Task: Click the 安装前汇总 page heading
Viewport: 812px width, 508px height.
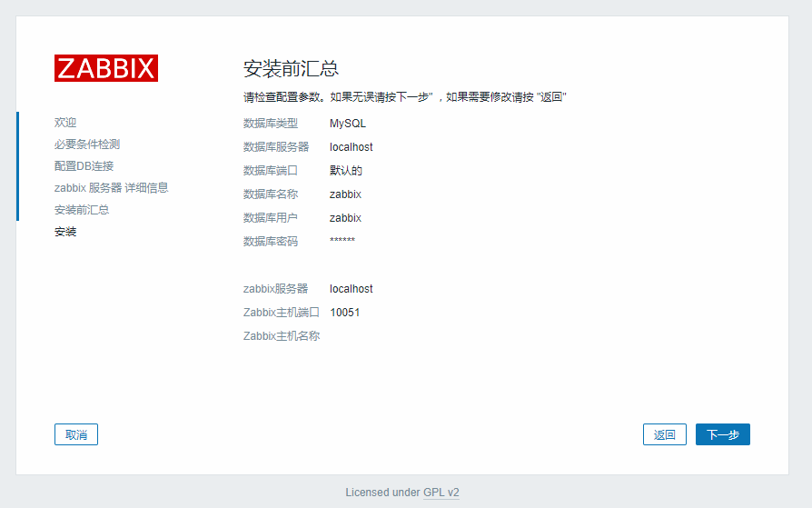Action: 291,68
